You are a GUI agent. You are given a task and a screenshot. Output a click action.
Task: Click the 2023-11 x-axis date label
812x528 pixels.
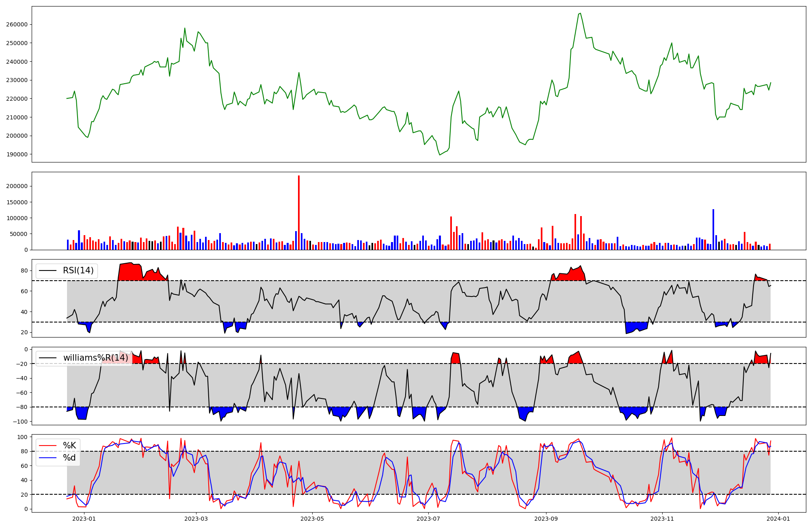(x=662, y=519)
